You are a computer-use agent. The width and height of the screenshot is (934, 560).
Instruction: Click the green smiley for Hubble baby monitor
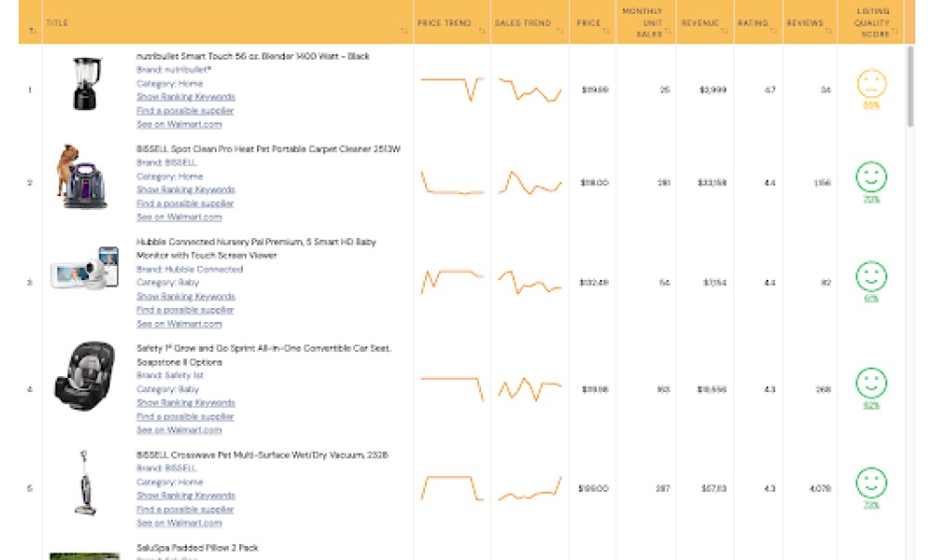(x=871, y=276)
